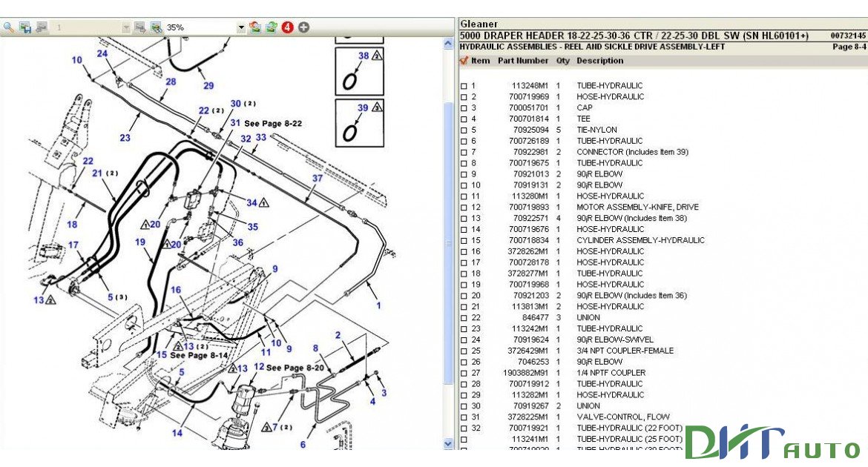Click callout 24 in the diagram
The image size is (868, 467).
click(102, 53)
